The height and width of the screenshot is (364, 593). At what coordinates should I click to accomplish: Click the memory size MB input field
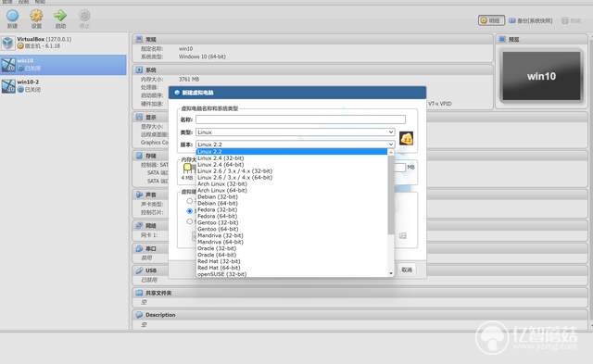[x=399, y=167]
